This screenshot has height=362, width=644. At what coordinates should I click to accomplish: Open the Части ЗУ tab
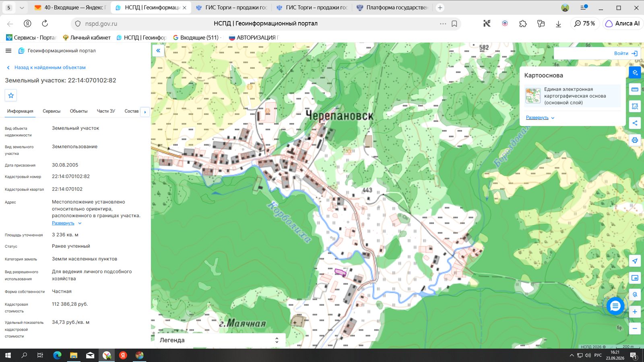pyautogui.click(x=106, y=111)
